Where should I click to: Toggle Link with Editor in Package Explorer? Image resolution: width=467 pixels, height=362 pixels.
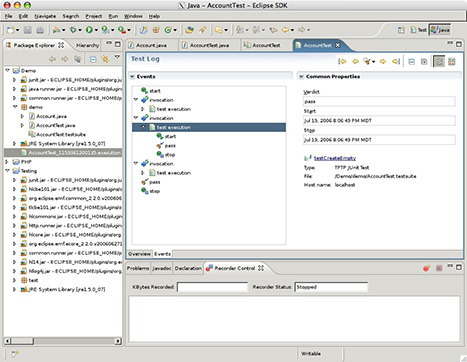coord(105,59)
